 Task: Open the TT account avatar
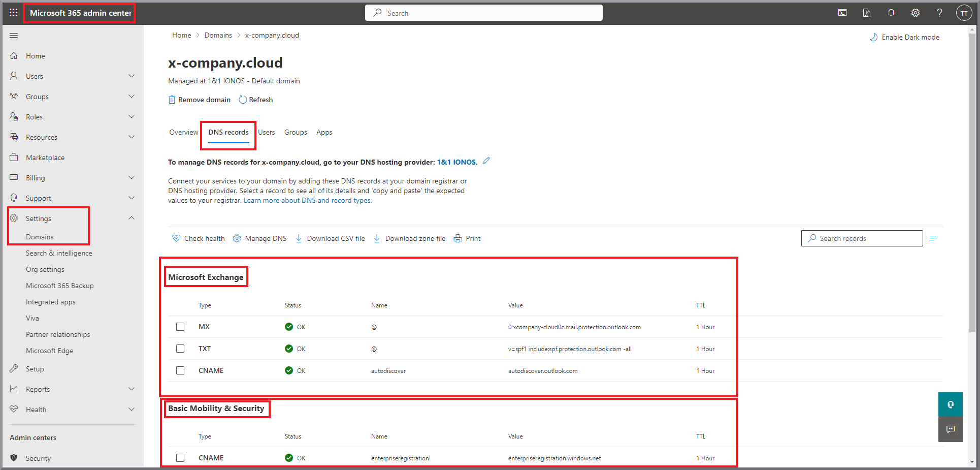964,13
